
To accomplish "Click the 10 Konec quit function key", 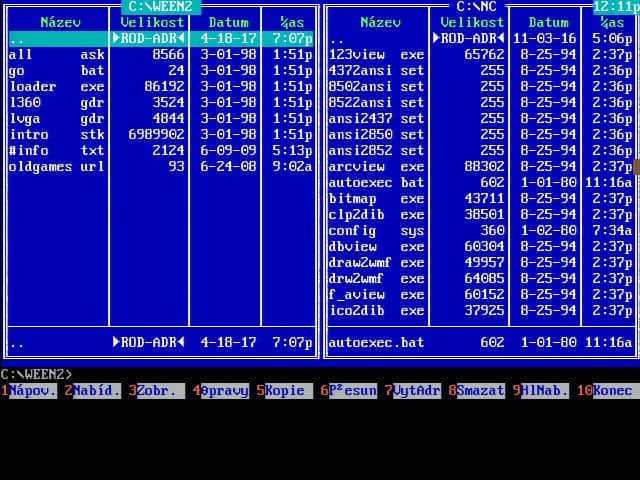I will tap(608, 391).
